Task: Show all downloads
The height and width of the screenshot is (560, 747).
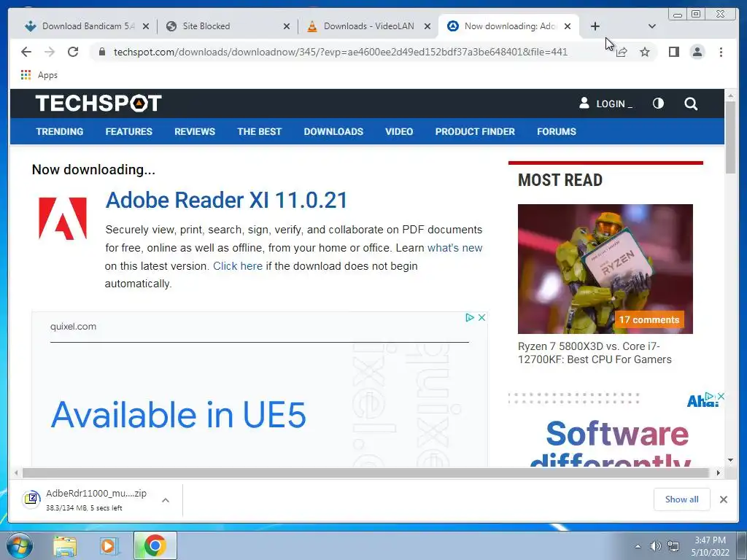Action: coord(682,499)
